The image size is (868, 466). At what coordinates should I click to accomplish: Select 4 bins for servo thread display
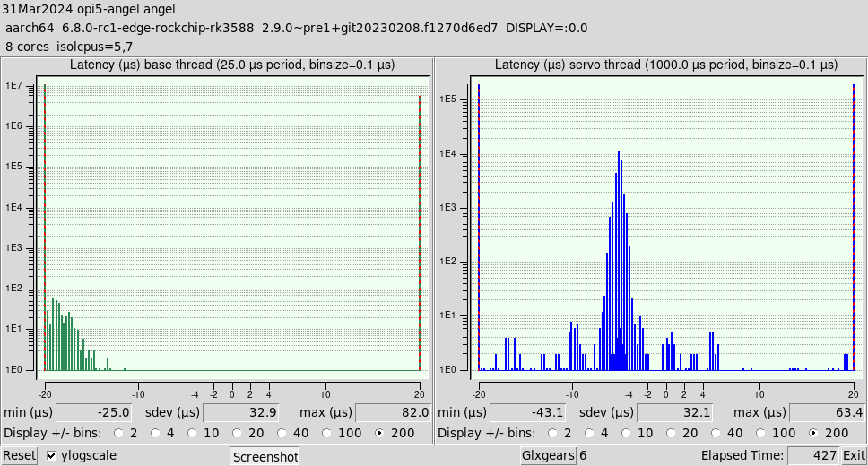click(589, 433)
